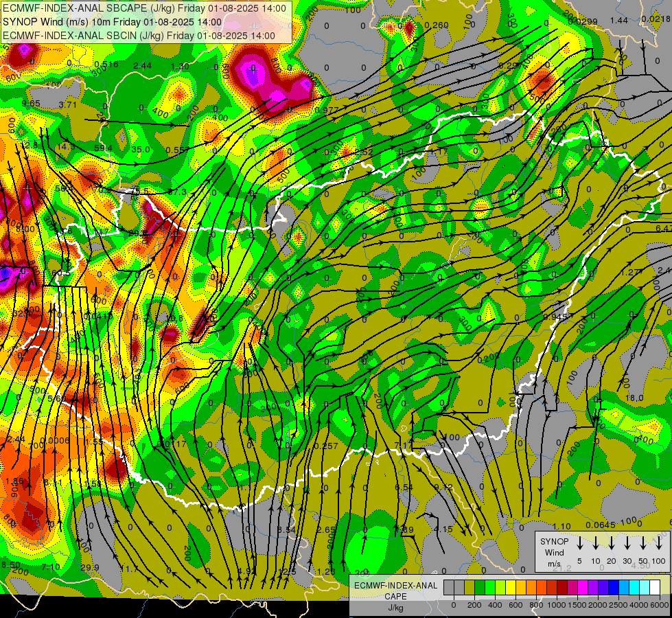Click the 0.0006 station value

tap(54, 440)
